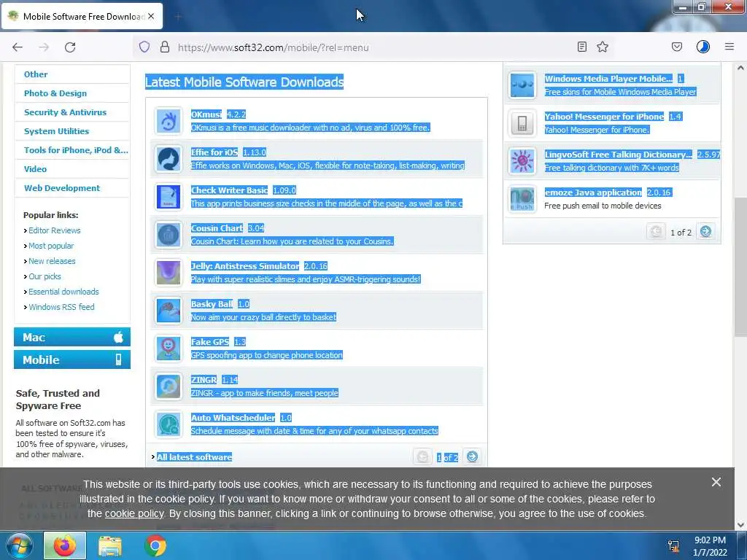The height and width of the screenshot is (560, 747).
Task: Open the Photo & Design category
Action: pyautogui.click(x=55, y=93)
